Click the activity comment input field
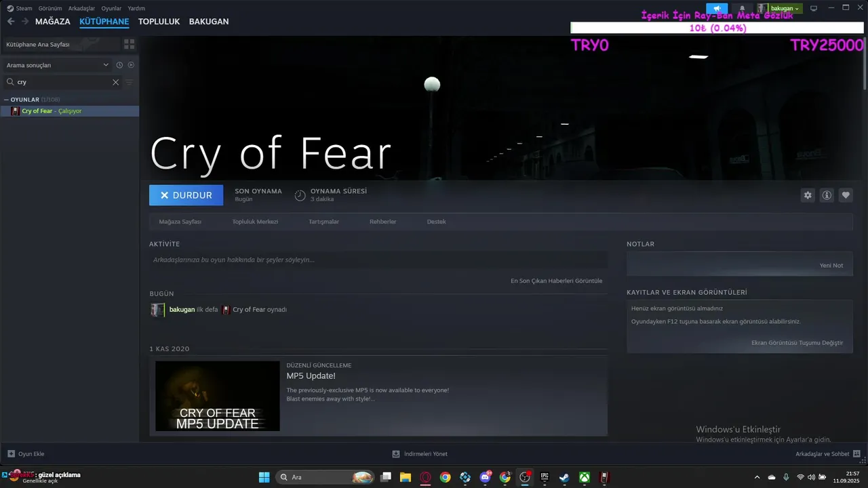868x488 pixels. [378, 260]
